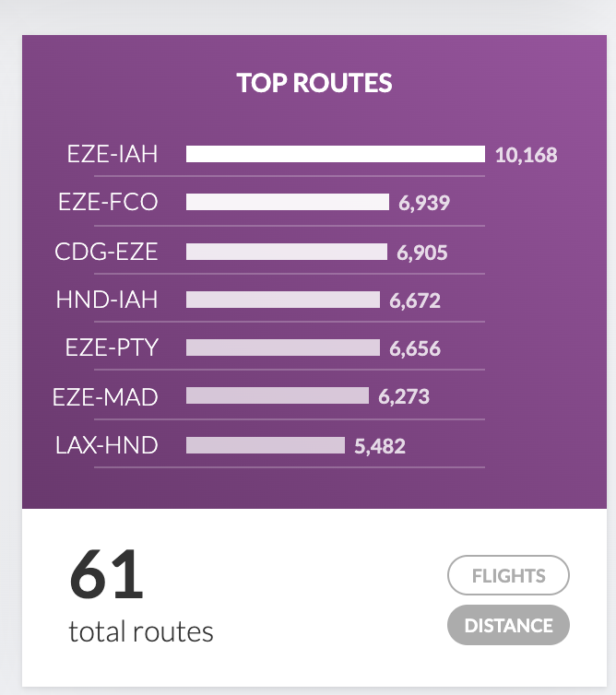
Task: Click the 10,168 distance value
Action: click(x=526, y=155)
